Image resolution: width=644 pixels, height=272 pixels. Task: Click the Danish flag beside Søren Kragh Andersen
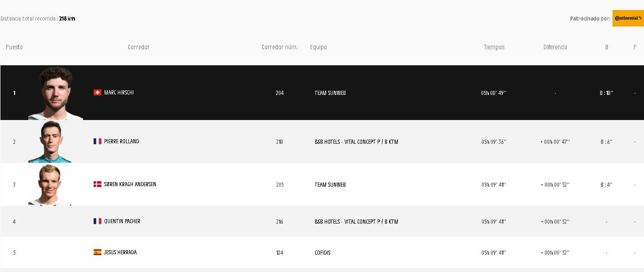point(97,184)
